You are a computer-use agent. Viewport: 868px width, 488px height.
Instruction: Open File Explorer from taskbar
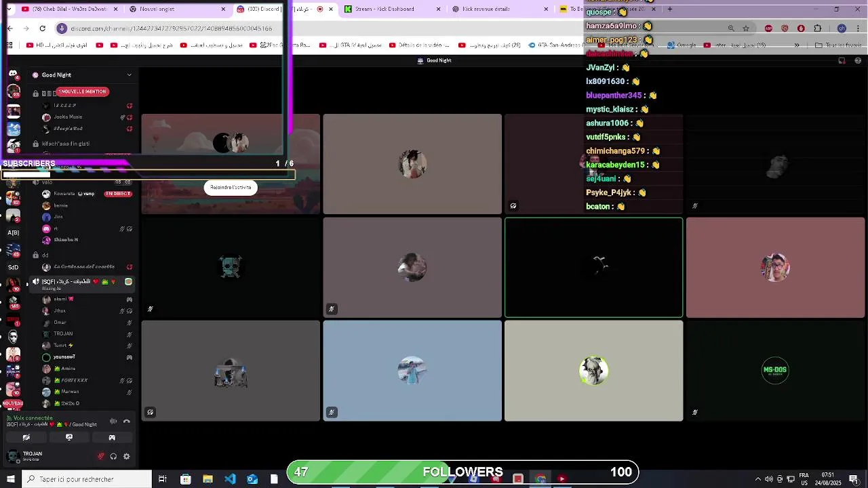[x=208, y=479]
